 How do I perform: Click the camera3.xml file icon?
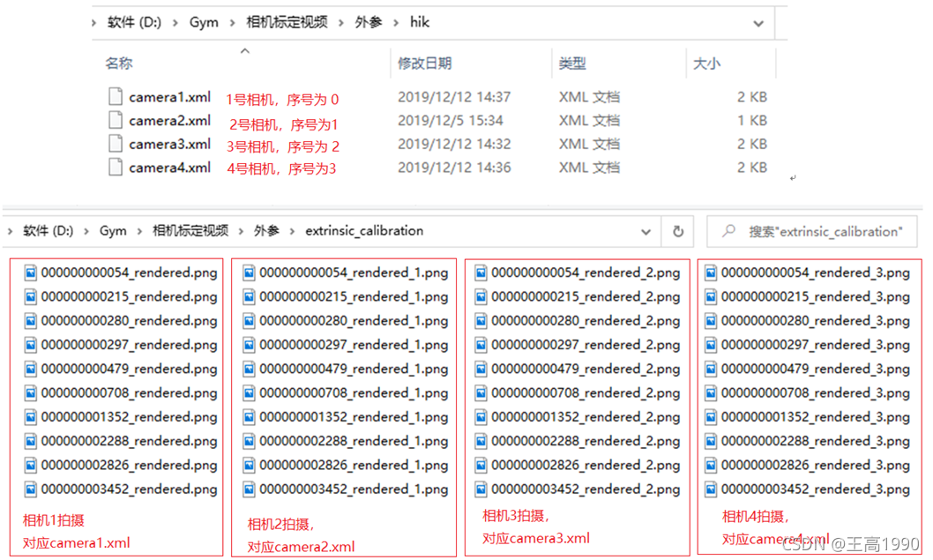[116, 144]
